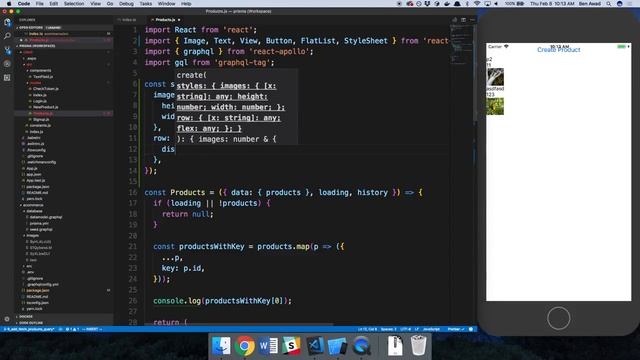
Task: Open the editor More Actions ellipsis
Action: click(472, 20)
